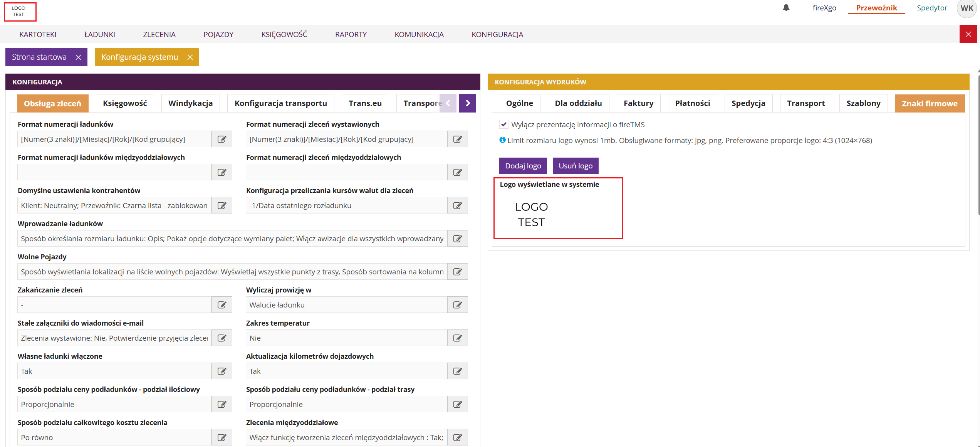Edit Zakres temperatur setting icon
980x447 pixels.
[x=457, y=338]
